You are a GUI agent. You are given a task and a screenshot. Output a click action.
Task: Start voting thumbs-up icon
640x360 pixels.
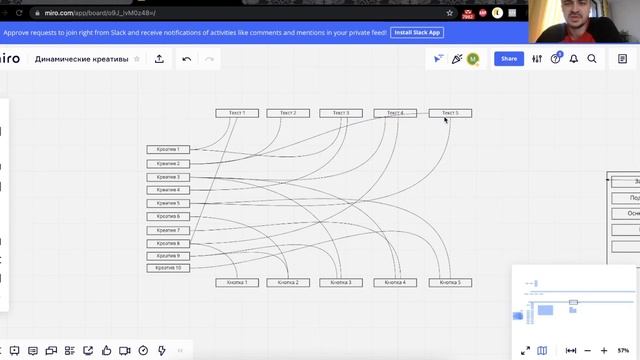coord(107,350)
